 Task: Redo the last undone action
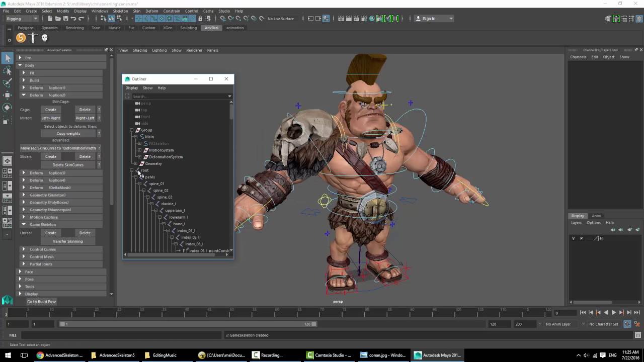point(82,19)
